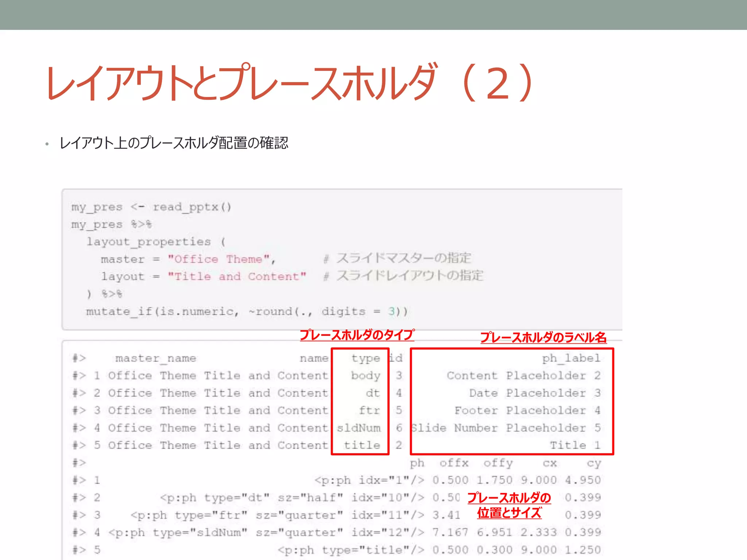Click the red annotation プレースホルダの位置とサイズ
The height and width of the screenshot is (560, 747).
(x=509, y=505)
